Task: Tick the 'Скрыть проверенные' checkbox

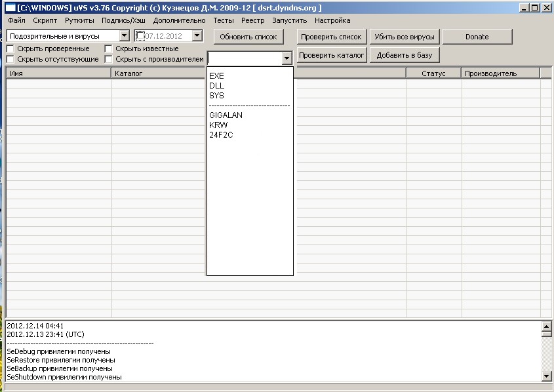Action: click(x=10, y=49)
